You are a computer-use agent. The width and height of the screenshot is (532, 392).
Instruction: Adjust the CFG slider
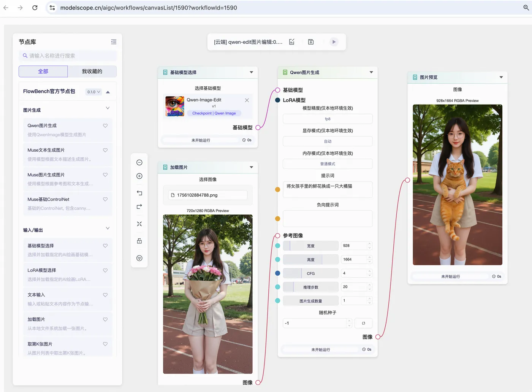(x=311, y=273)
